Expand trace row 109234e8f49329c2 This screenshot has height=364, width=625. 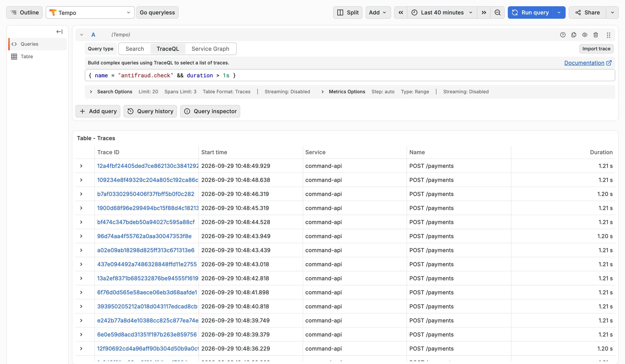click(x=81, y=180)
